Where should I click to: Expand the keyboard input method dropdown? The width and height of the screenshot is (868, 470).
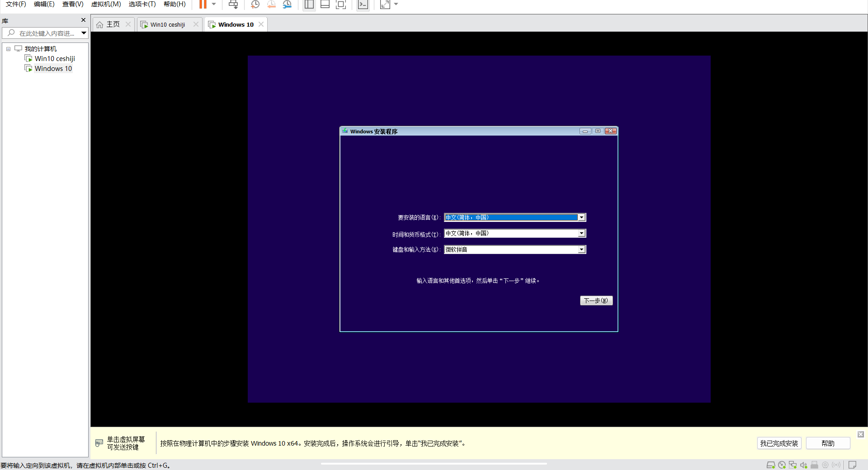click(x=581, y=249)
